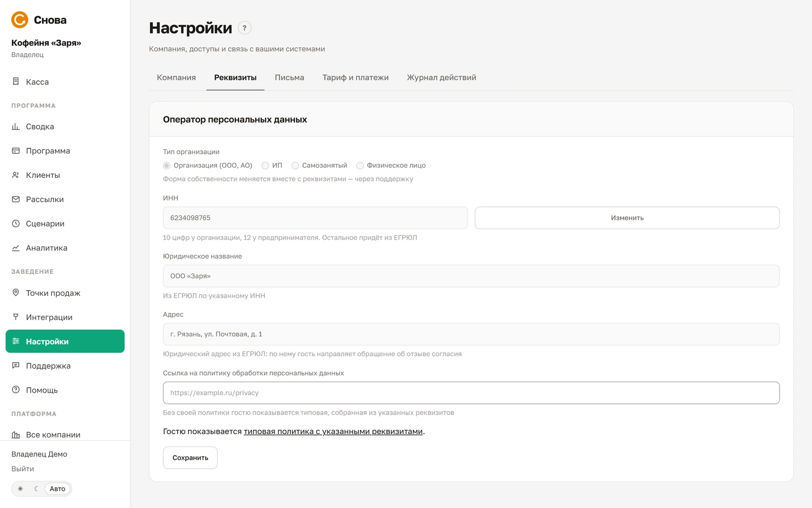Click the ИНН field with 6234098765
The image size is (812, 508).
click(x=315, y=218)
